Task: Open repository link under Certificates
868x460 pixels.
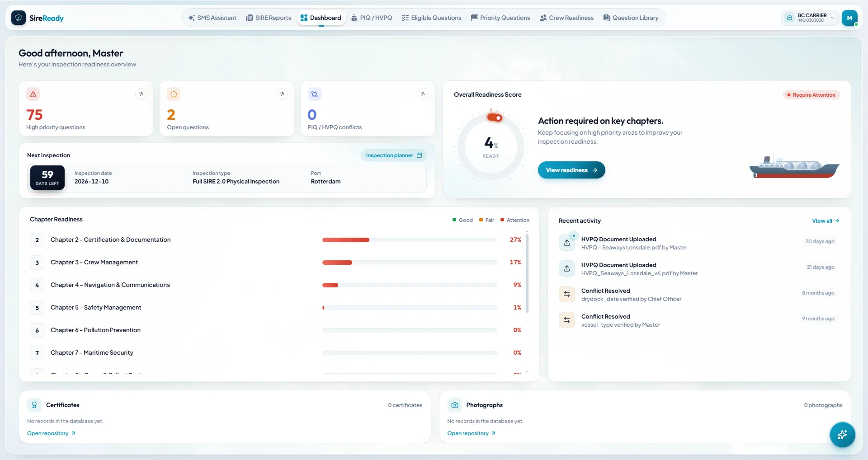Action: pos(51,433)
